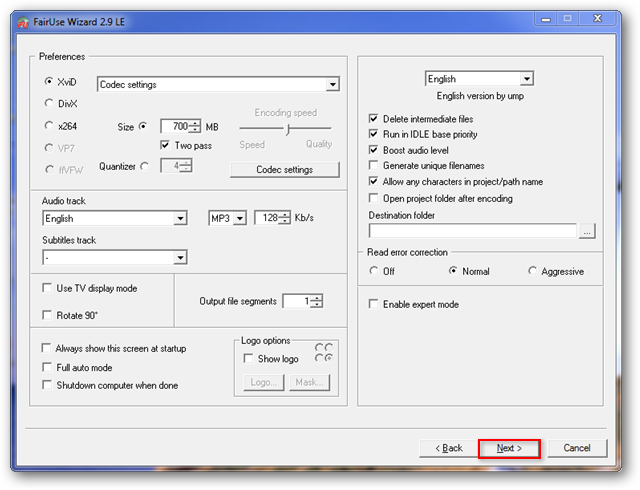Uncheck Boost audio level

click(x=373, y=149)
